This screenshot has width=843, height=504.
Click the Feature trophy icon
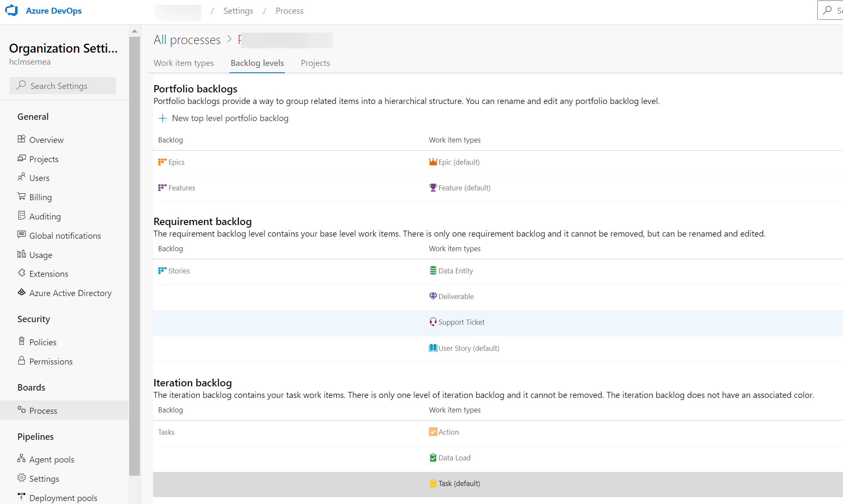(433, 188)
